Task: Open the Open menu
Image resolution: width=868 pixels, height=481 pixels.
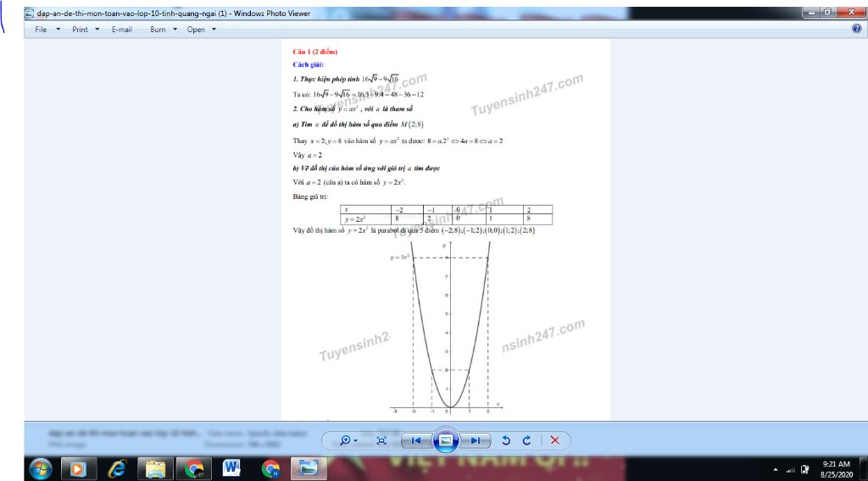Action: (x=196, y=30)
